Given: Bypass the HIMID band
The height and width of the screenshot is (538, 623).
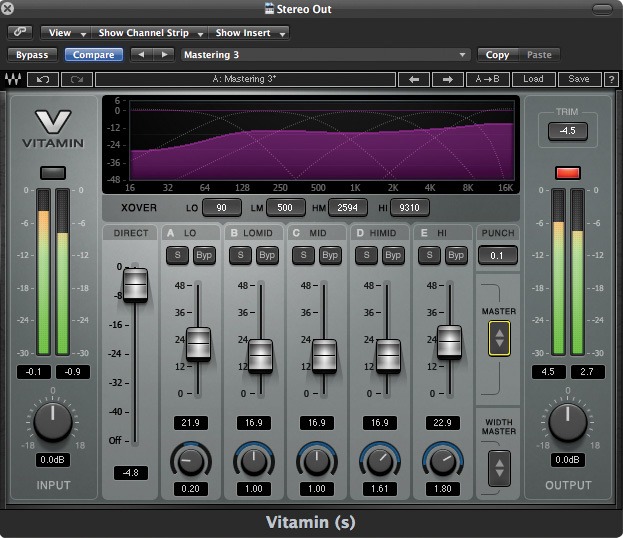Looking at the screenshot, I should (393, 255).
